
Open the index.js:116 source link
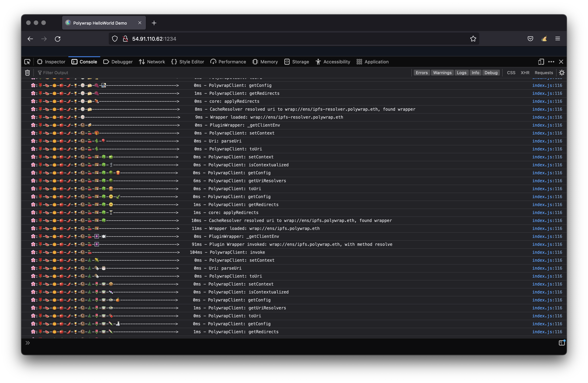click(x=547, y=85)
